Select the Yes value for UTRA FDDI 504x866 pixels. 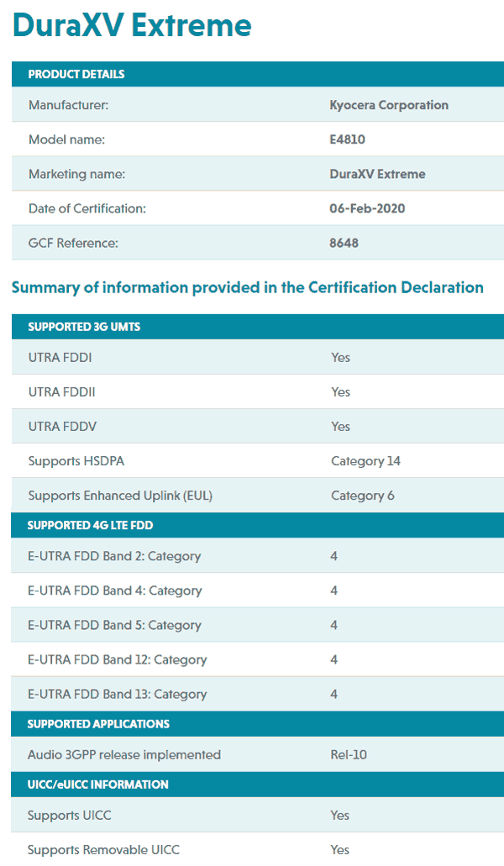pyautogui.click(x=340, y=357)
